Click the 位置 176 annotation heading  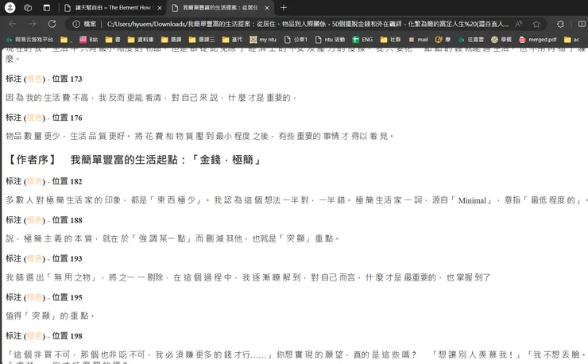[44, 118]
